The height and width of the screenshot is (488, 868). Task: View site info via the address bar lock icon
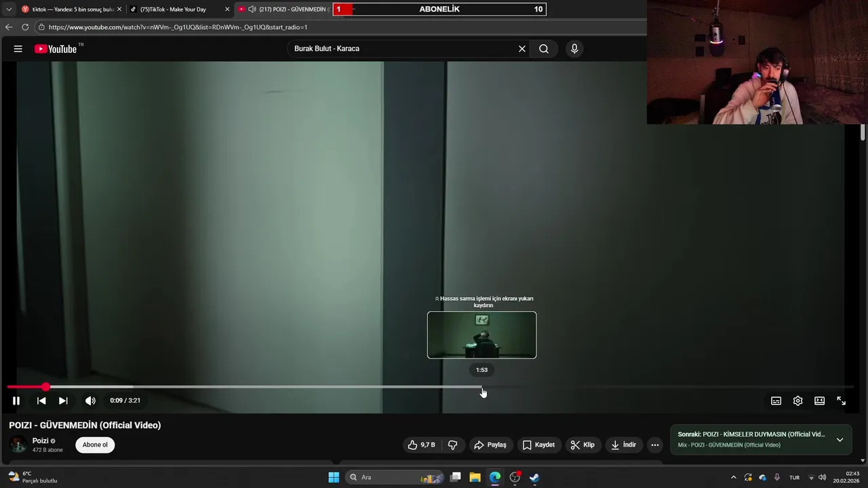click(x=41, y=27)
